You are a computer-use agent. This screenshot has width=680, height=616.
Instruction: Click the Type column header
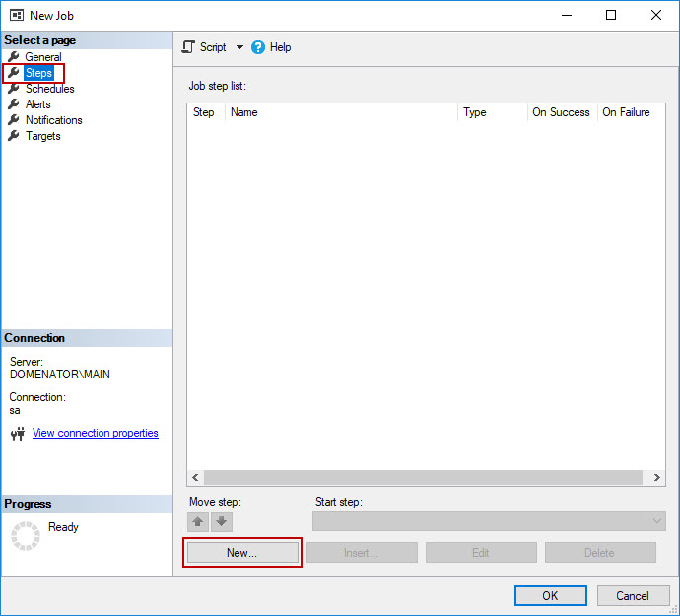pyautogui.click(x=493, y=112)
